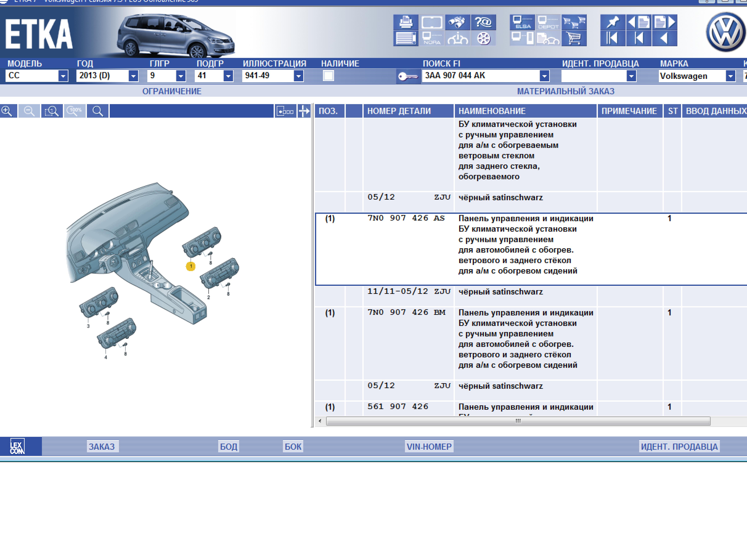The height and width of the screenshot is (560, 747).
Task: Click the pushpin bookmark icon
Action: (x=613, y=22)
